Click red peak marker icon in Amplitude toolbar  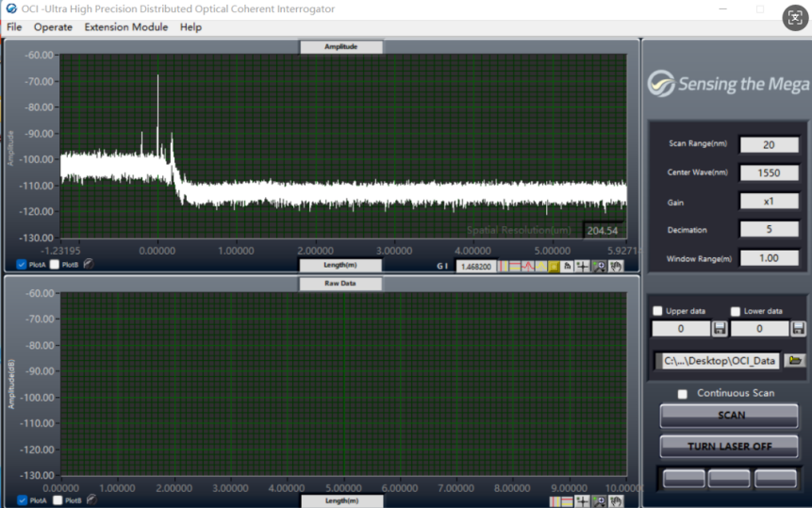pos(529,267)
